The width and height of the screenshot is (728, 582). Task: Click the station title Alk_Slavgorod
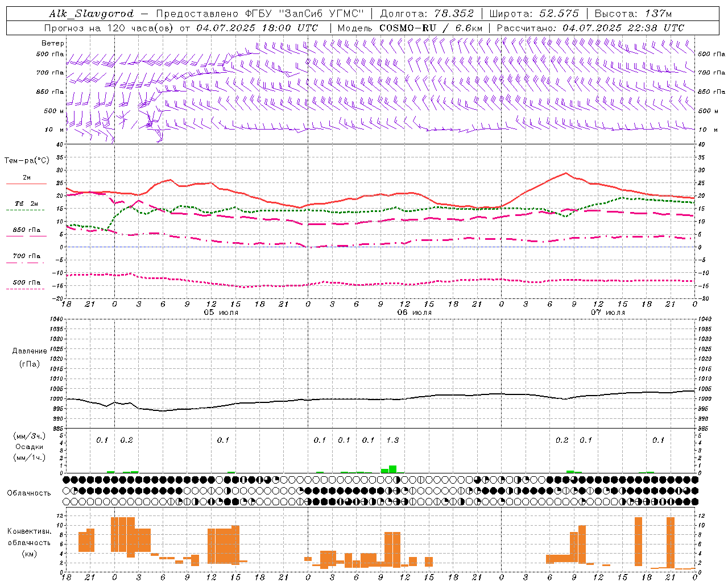pos(92,14)
